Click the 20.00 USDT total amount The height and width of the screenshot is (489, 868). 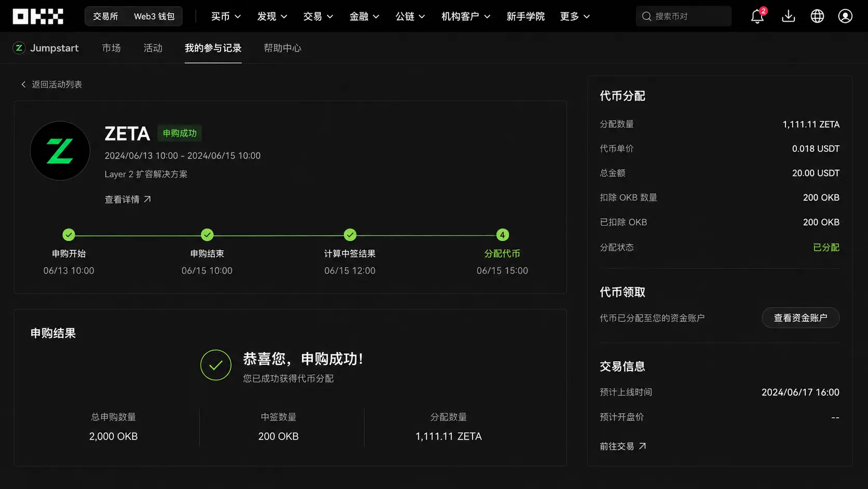pos(816,173)
